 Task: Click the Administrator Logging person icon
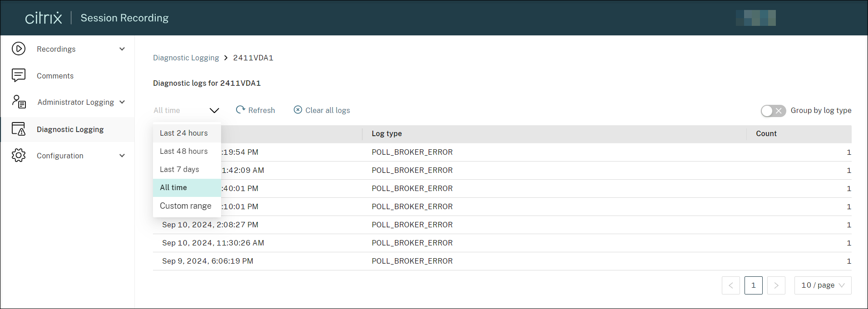coord(19,102)
